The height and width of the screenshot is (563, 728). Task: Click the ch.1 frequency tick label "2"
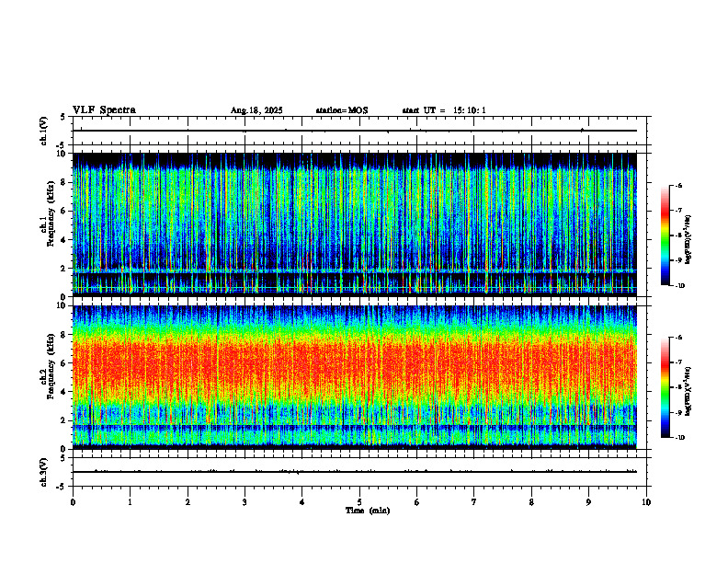pyautogui.click(x=64, y=268)
